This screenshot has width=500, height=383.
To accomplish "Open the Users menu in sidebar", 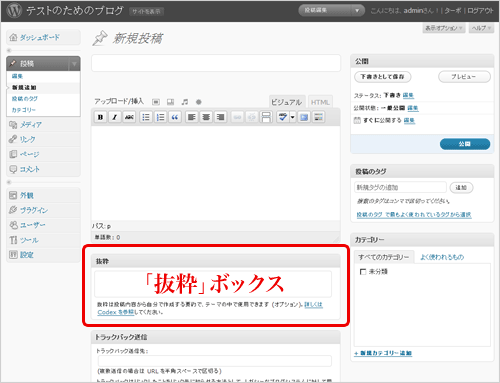I will 43,225.
